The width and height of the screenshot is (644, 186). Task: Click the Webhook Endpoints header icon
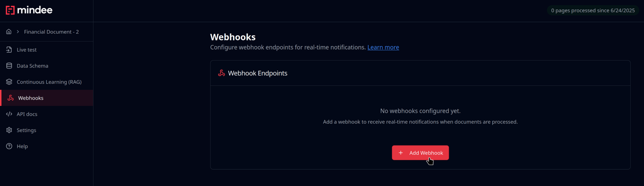click(x=222, y=73)
